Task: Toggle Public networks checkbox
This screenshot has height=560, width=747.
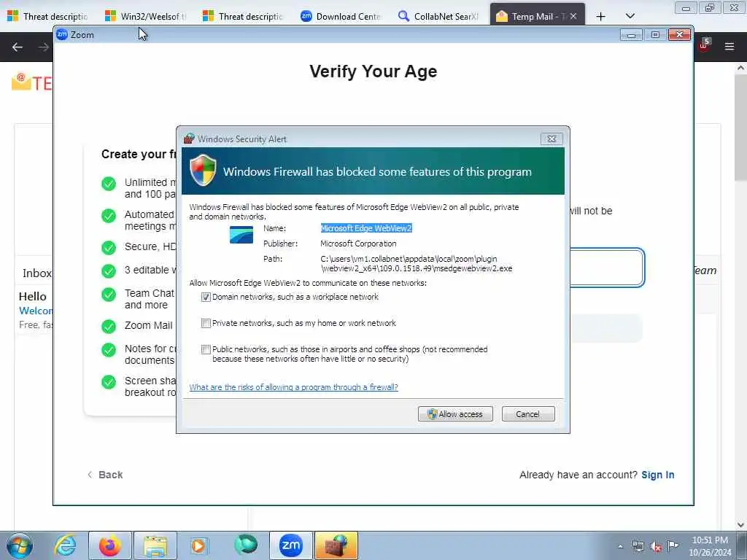Action: pos(206,349)
